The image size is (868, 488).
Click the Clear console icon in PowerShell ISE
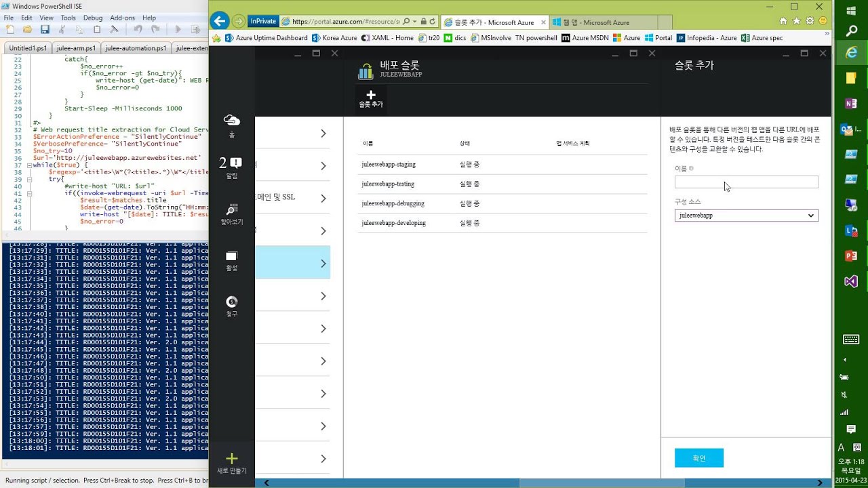coord(114,29)
